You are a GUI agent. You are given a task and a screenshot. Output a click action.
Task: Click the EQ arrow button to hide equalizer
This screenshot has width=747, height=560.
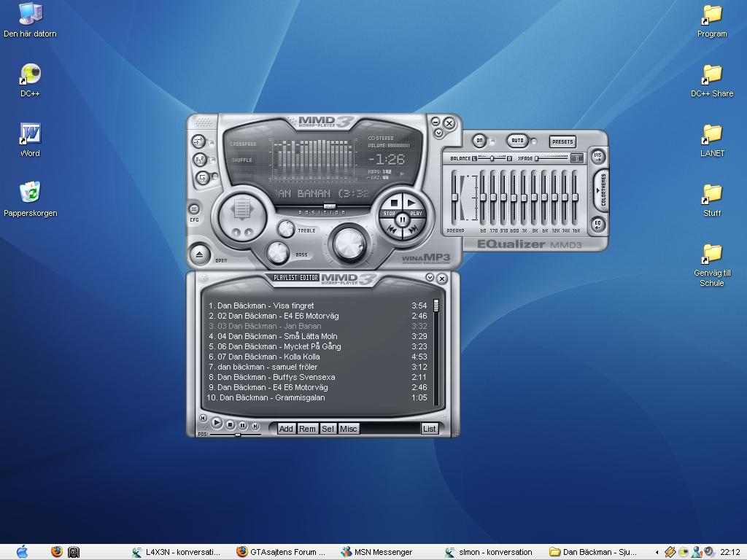[x=597, y=224]
